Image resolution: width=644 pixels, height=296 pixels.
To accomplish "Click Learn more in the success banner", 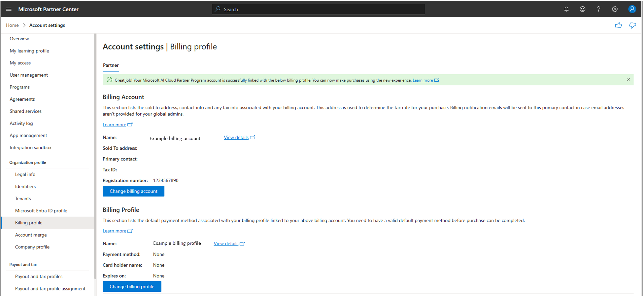I will (x=423, y=80).
